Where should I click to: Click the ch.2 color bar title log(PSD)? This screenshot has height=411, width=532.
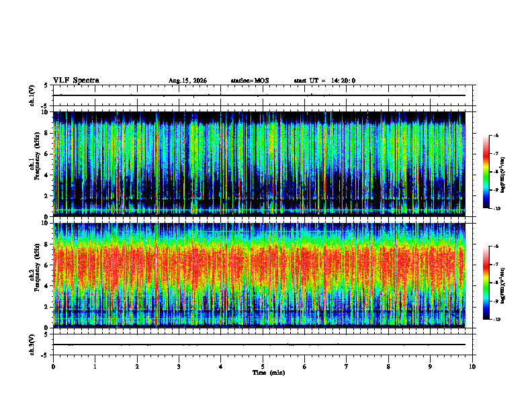(x=503, y=285)
